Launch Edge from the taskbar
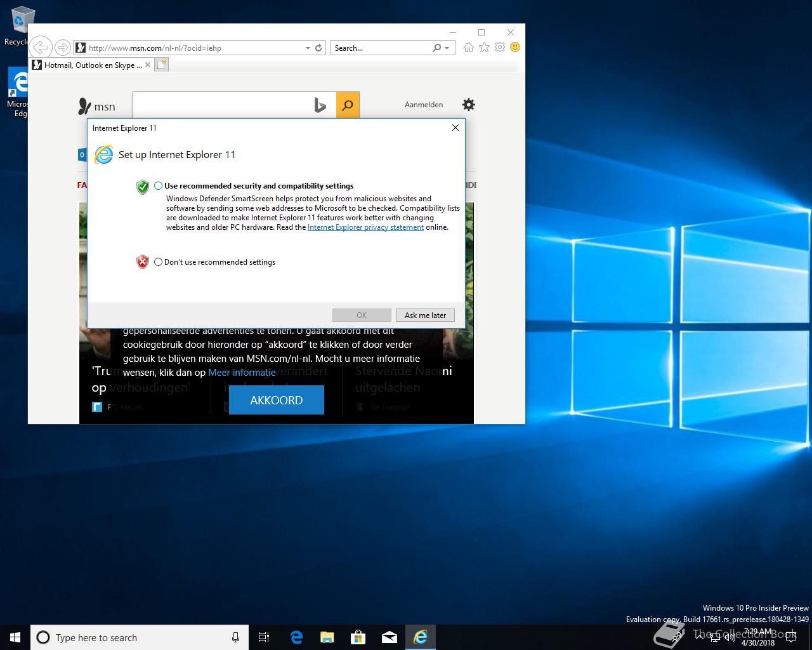This screenshot has width=812, height=650. pos(296,637)
